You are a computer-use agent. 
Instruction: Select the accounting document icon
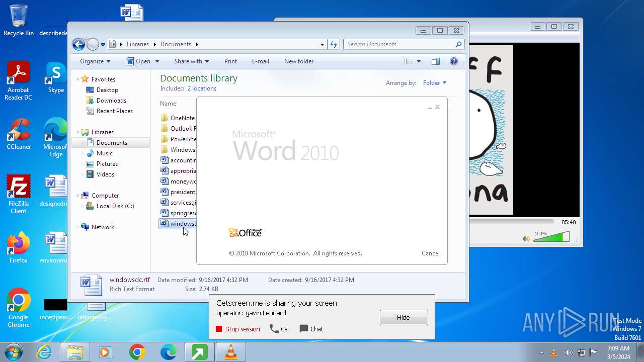point(164,160)
